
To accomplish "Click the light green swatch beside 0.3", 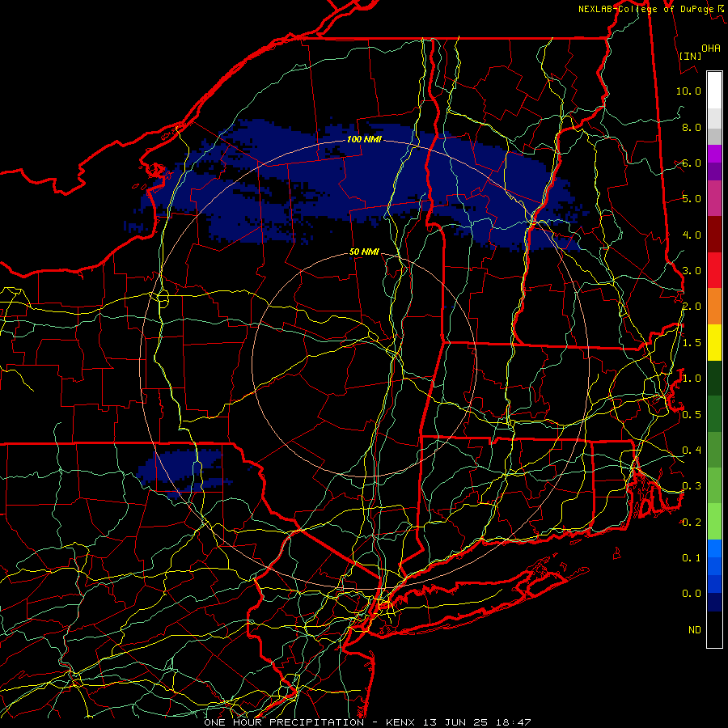I will 714,485.
